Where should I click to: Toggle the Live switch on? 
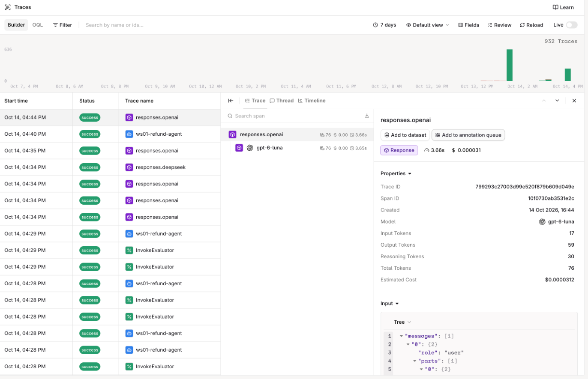[x=572, y=25]
